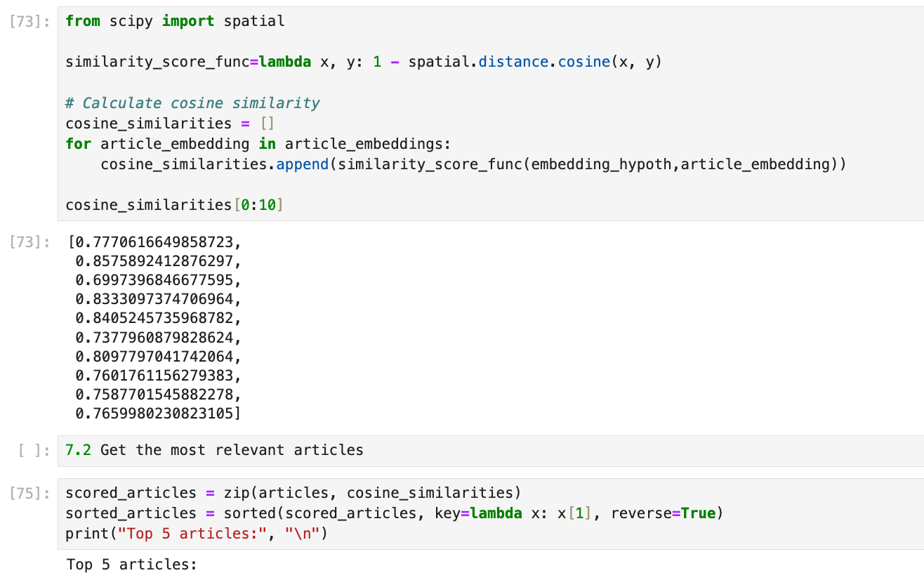The height and width of the screenshot is (580, 924).
Task: Click the [75] cell prompt
Action: [31, 494]
